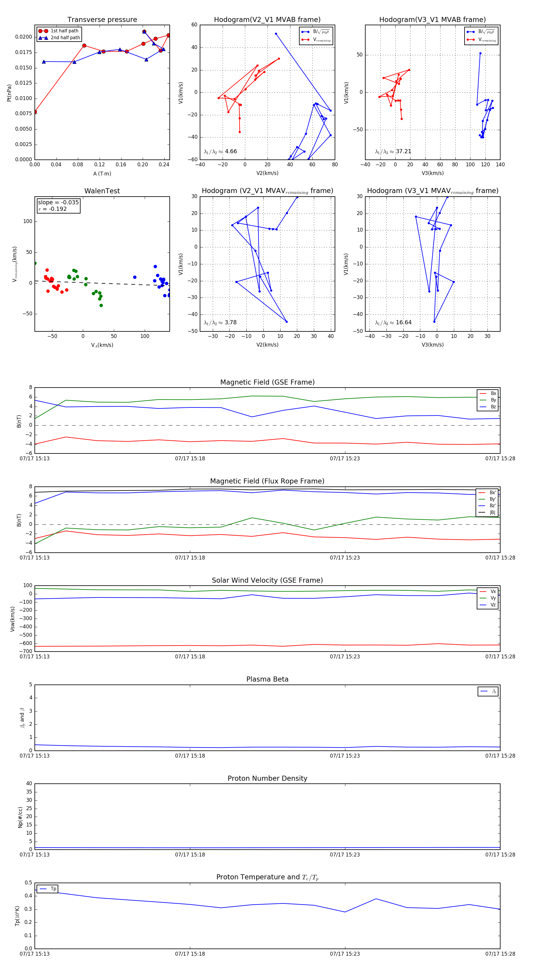Image resolution: width=535 pixels, height=980 pixels.
Task: Click 'Vz' legend entry in velocity plot
Action: [x=488, y=605]
